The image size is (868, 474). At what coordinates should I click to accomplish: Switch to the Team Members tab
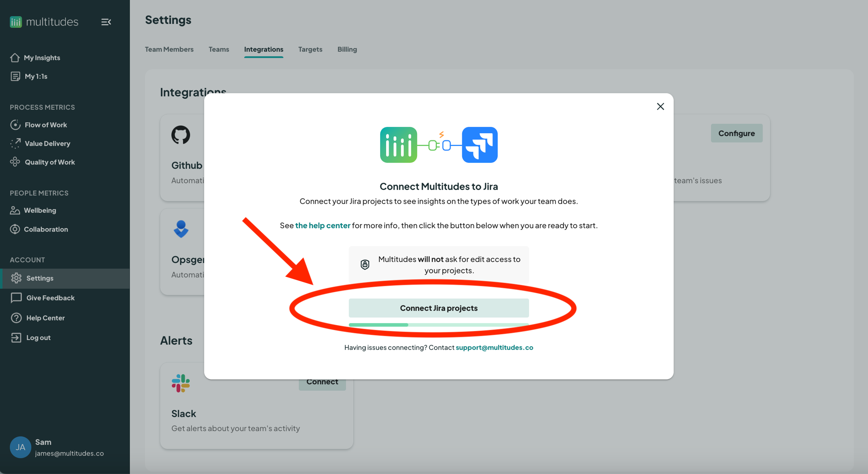(x=169, y=49)
